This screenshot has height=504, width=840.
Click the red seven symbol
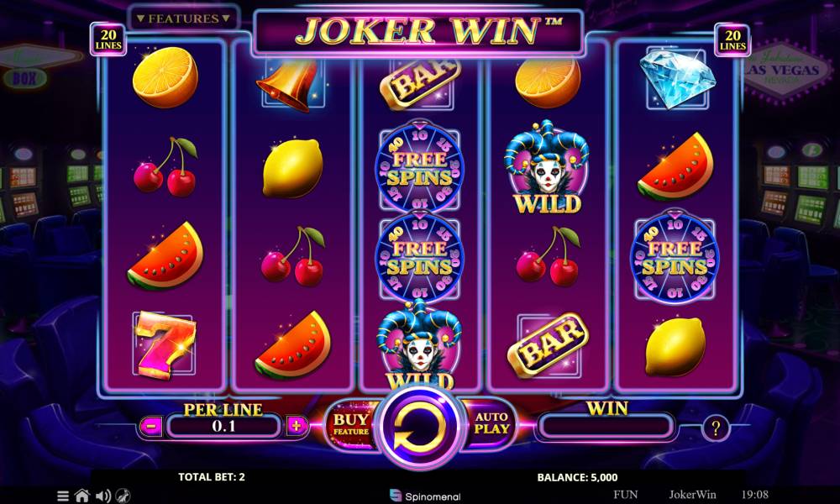(x=165, y=344)
